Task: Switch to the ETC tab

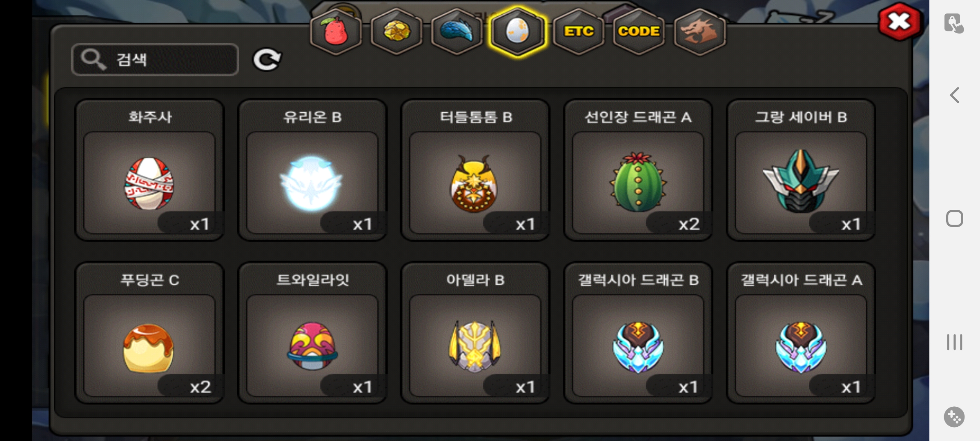Action: coord(578,31)
